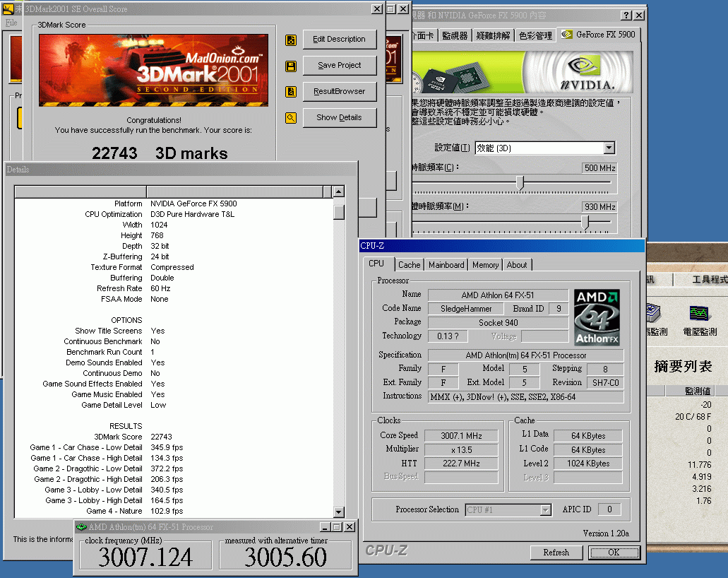Click the 3007.124 clock frequency readout

[x=145, y=557]
